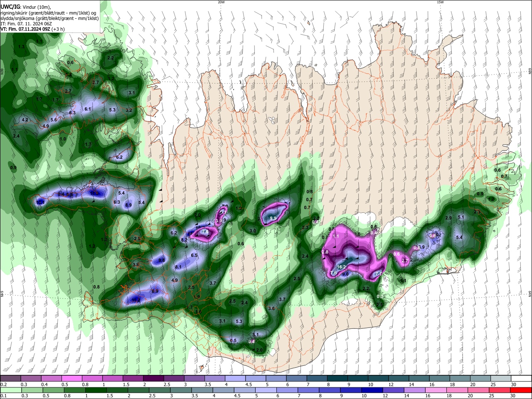Pick the dark teal 8 swatch, top legend row
The height and width of the screenshot is (399, 532).
(x=337, y=378)
